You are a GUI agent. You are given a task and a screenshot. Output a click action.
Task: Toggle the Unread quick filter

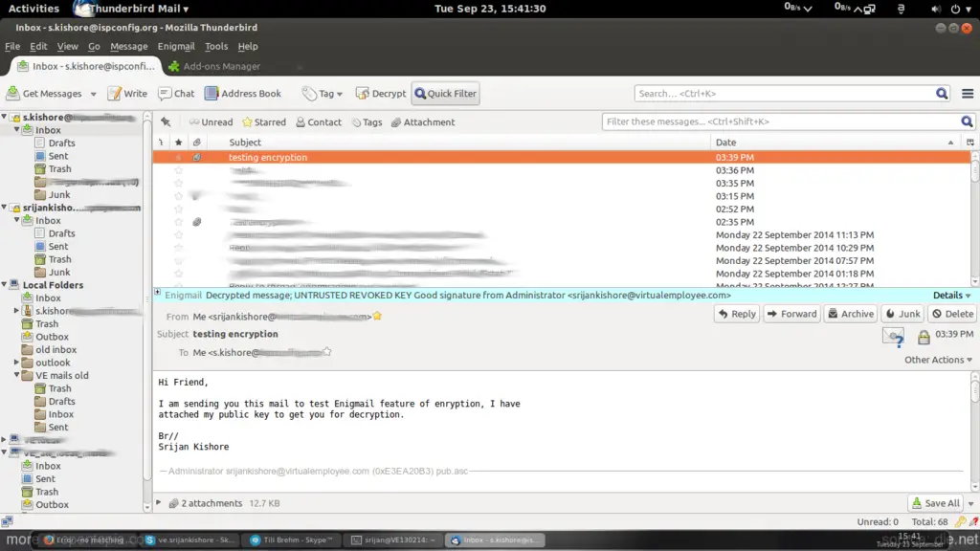(x=211, y=121)
